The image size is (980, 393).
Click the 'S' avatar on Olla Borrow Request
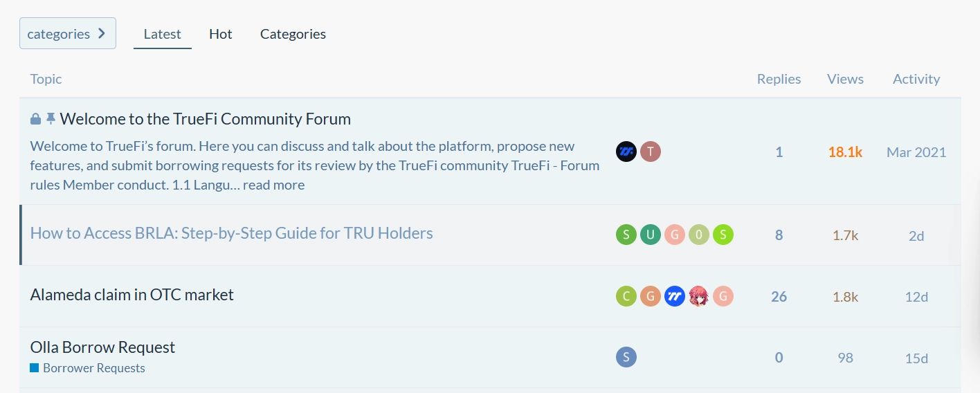pyautogui.click(x=626, y=357)
